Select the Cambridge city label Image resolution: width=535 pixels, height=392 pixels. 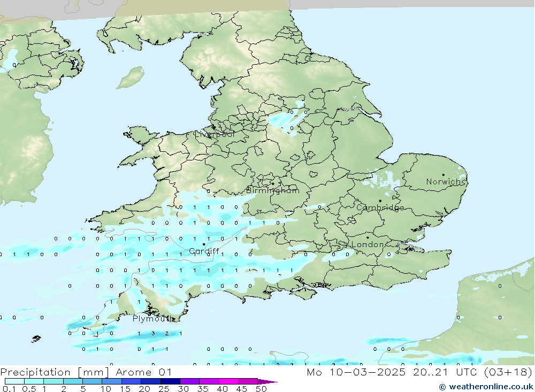click(380, 207)
